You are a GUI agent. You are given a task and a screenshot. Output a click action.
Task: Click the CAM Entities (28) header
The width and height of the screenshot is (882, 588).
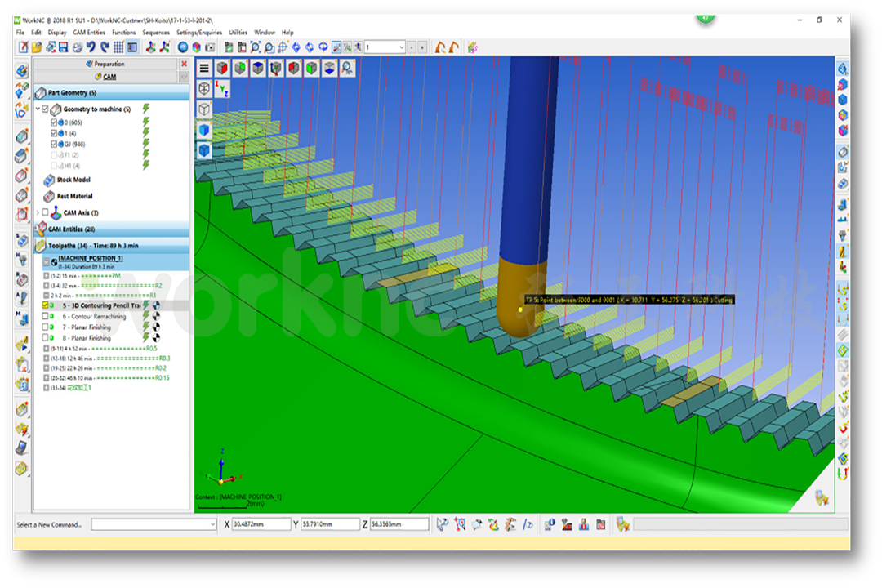[x=111, y=229]
